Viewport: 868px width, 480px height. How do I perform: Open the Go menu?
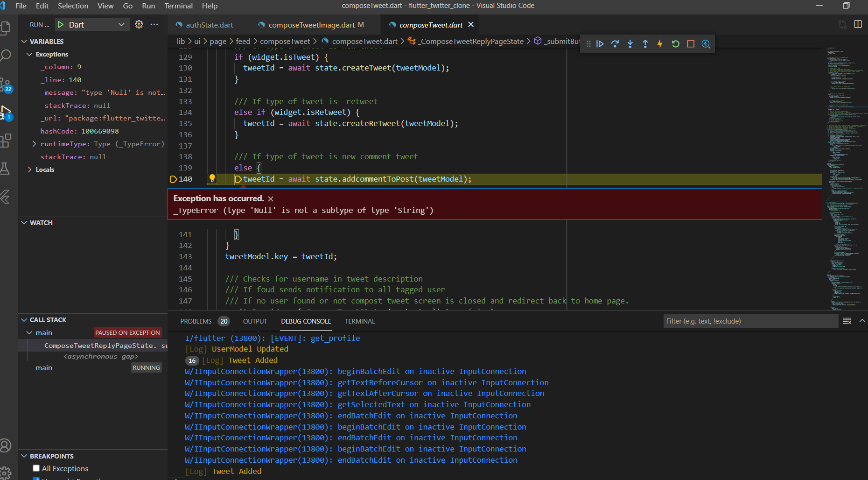point(127,6)
